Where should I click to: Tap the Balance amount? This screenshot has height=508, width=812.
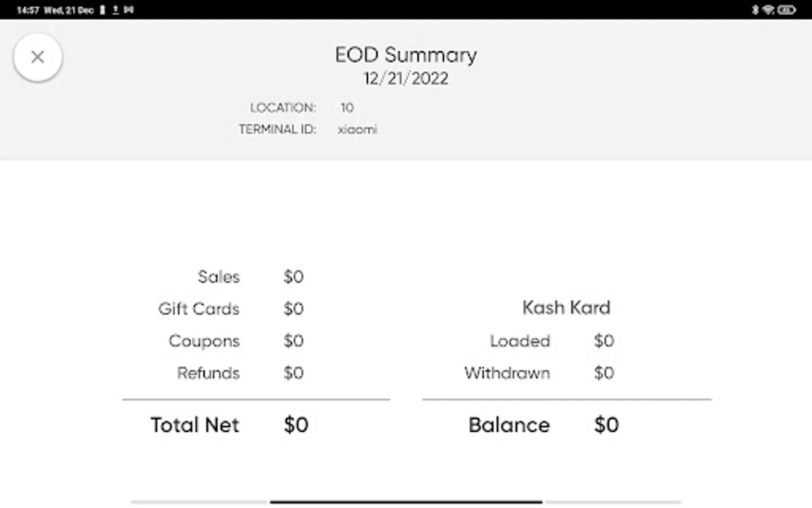[x=607, y=425]
